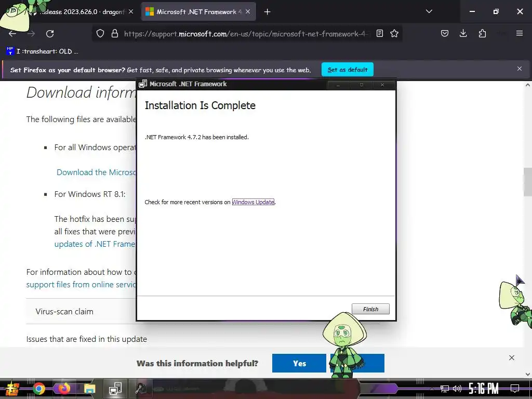
Task: Click Yes for information helpful
Action: (299, 363)
